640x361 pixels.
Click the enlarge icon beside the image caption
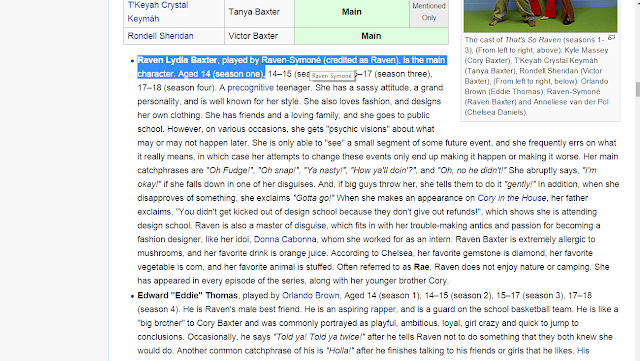click(611, 38)
